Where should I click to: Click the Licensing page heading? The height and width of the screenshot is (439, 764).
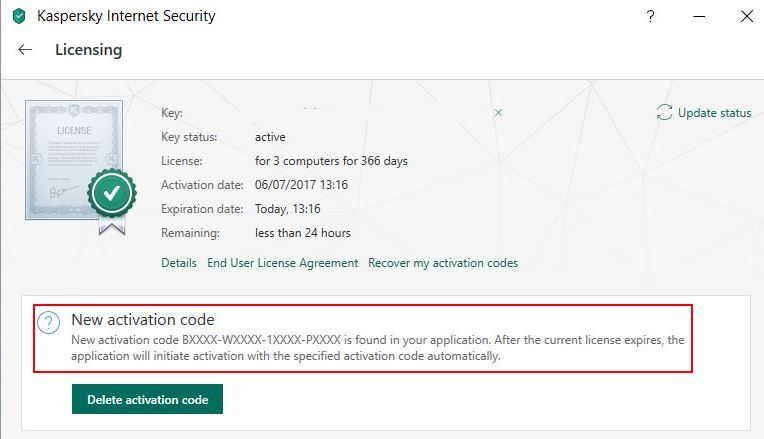click(88, 50)
